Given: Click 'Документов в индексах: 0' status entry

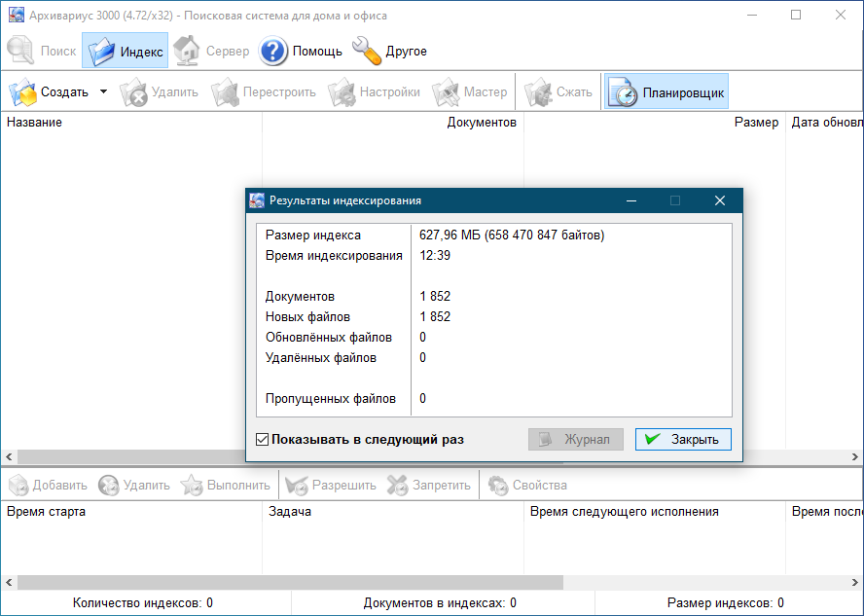Looking at the screenshot, I should coord(440,603).
